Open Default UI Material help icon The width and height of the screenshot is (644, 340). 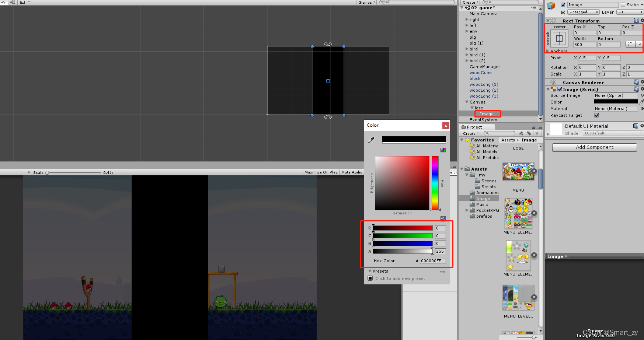click(636, 126)
